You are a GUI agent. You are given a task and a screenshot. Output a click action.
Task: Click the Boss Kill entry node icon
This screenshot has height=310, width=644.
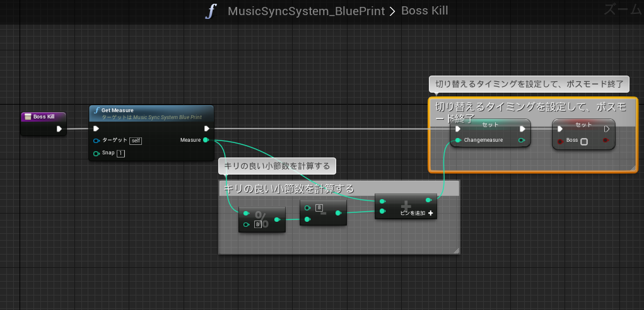coord(28,117)
